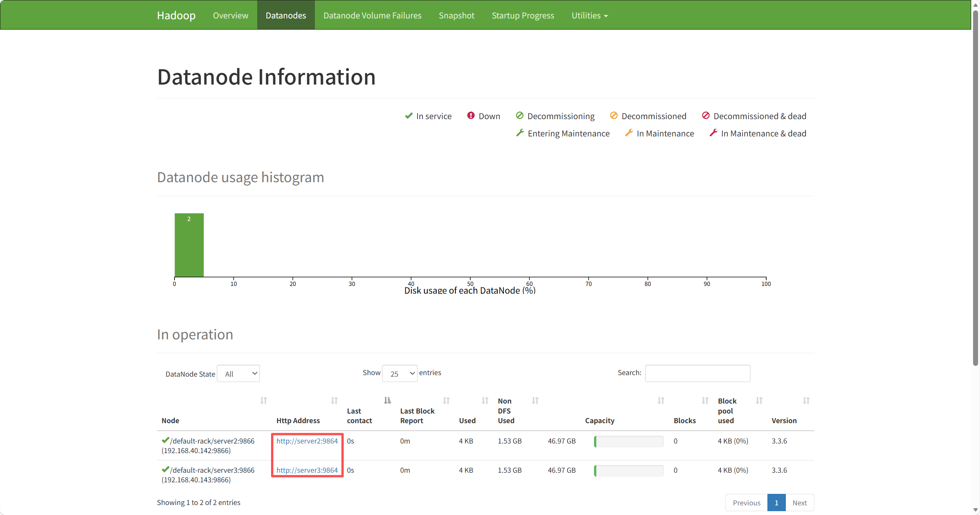Image resolution: width=980 pixels, height=515 pixels.
Task: Sort the table by Blocks column
Action: coord(705,400)
